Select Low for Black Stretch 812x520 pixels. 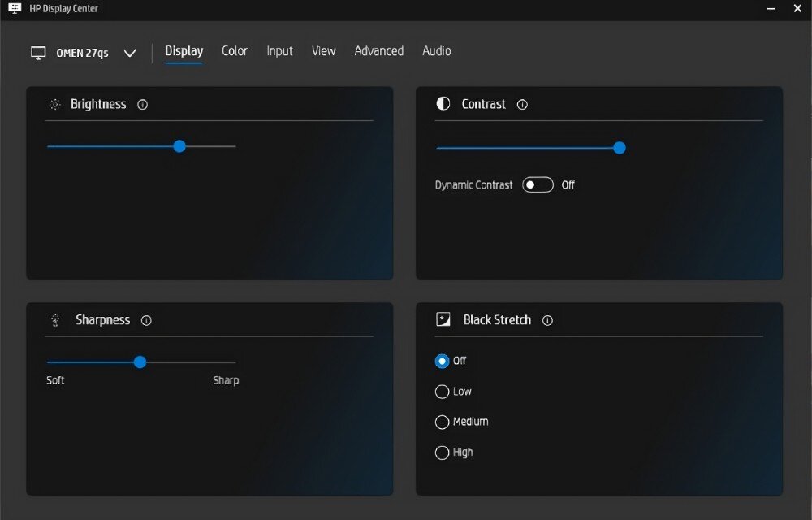pos(443,392)
